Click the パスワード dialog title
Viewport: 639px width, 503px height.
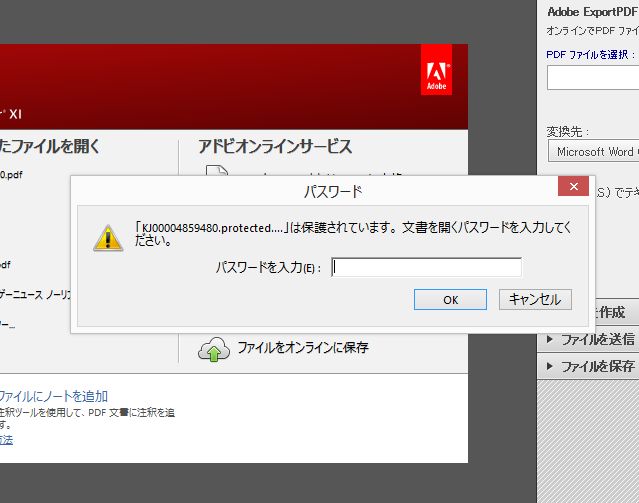tap(333, 192)
